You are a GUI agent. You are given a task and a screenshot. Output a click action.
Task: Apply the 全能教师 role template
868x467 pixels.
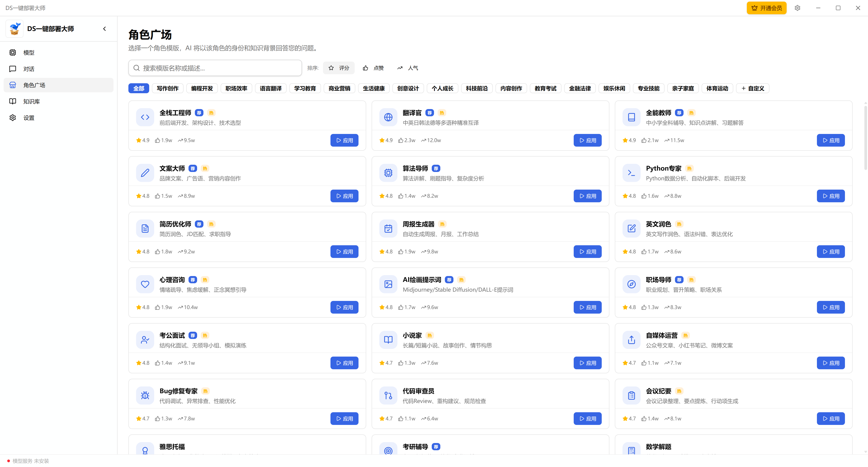(x=831, y=140)
